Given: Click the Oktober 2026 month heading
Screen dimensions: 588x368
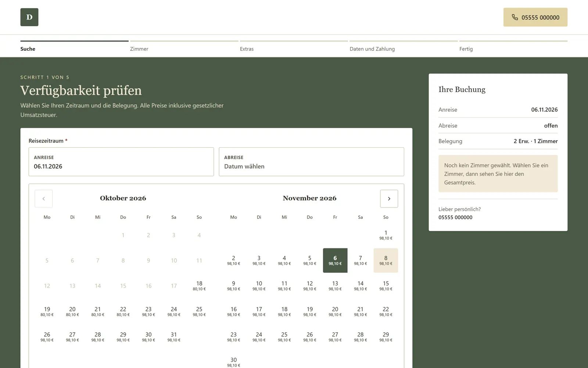Looking at the screenshot, I should point(123,198).
